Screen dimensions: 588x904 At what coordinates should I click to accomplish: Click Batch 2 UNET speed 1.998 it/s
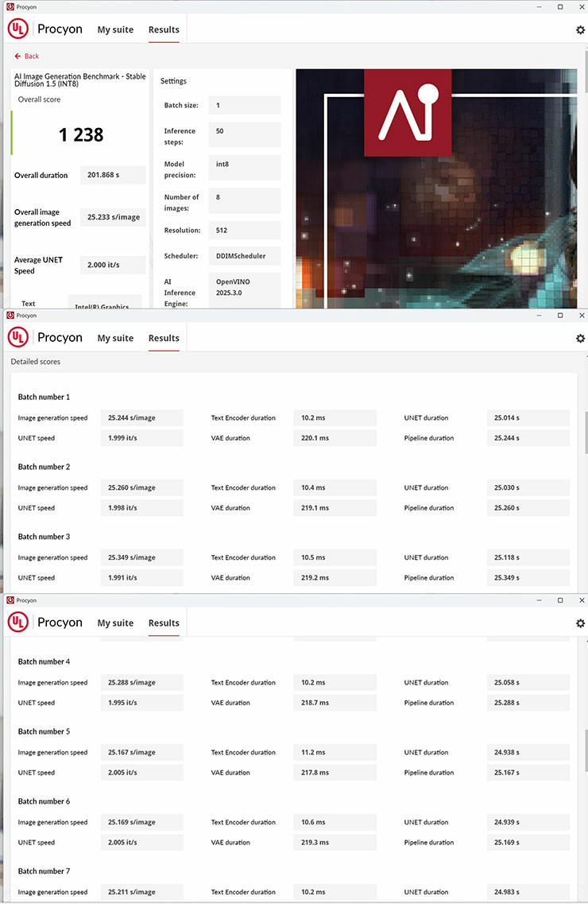[141, 508]
